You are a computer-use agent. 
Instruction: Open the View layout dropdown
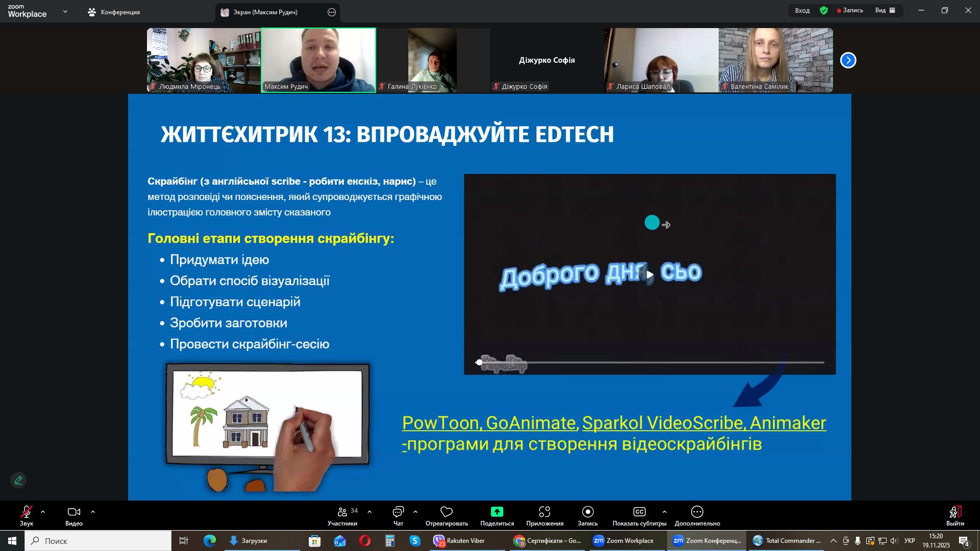[x=886, y=10]
